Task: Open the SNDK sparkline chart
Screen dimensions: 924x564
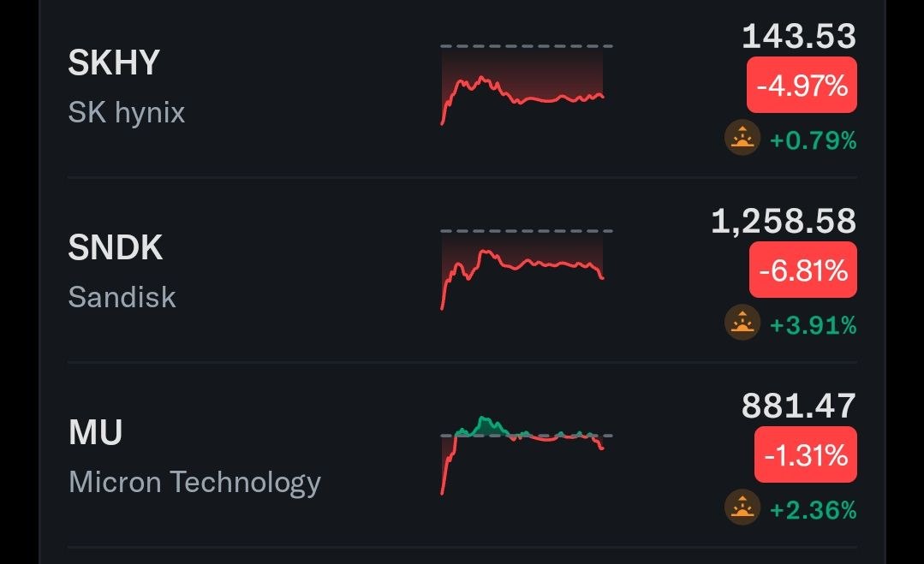Action: coord(527,269)
